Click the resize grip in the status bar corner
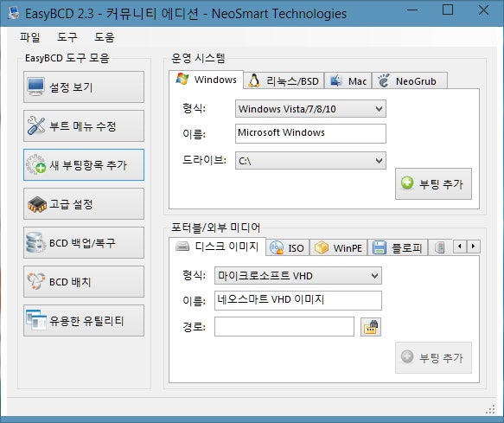 coord(490,409)
